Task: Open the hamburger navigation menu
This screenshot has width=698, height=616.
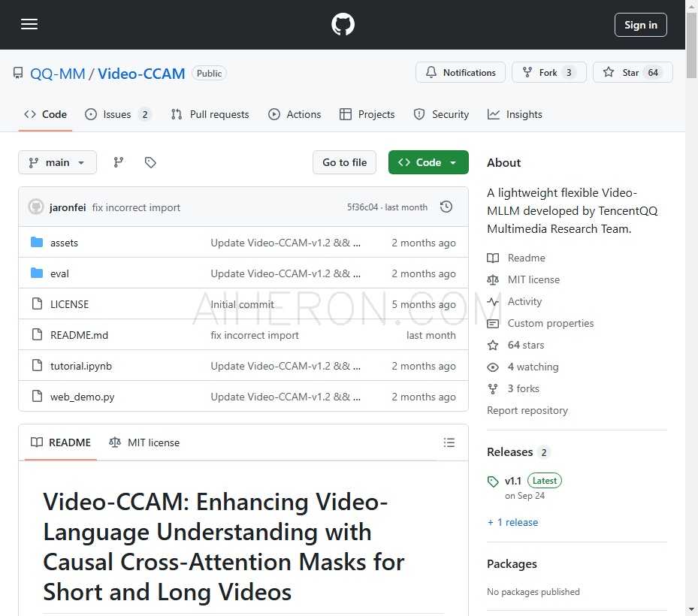Action: click(29, 24)
